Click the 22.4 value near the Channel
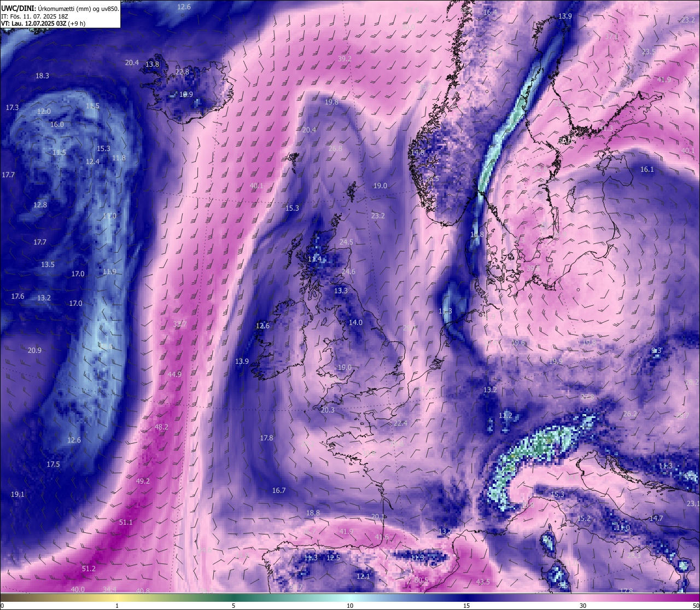The width and height of the screenshot is (700, 610). tap(400, 423)
